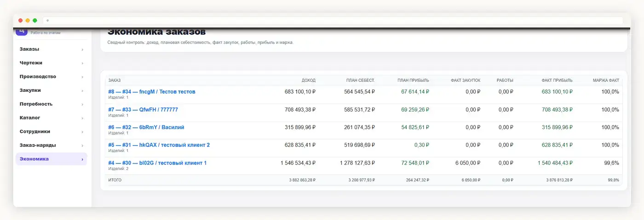Click the Маржа факт column header
This screenshot has width=644, height=220.
pos(606,80)
